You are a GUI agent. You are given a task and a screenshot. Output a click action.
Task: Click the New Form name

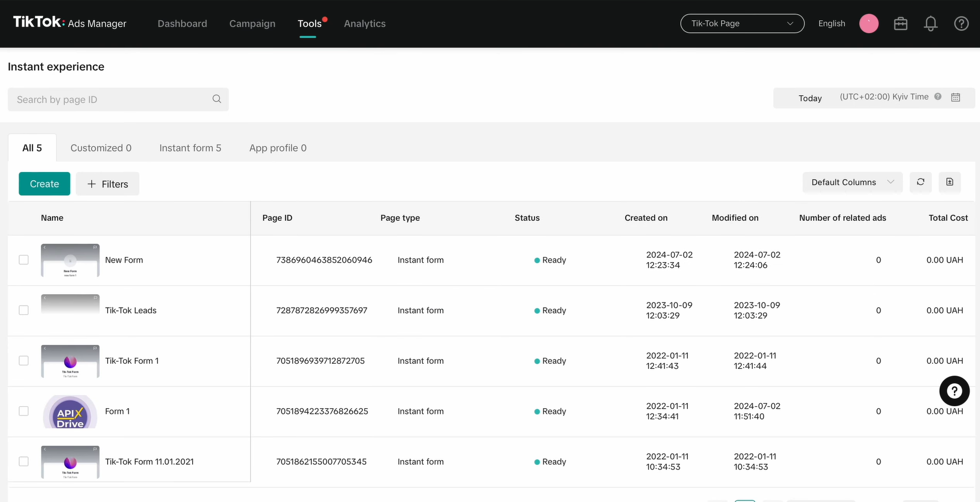point(124,260)
